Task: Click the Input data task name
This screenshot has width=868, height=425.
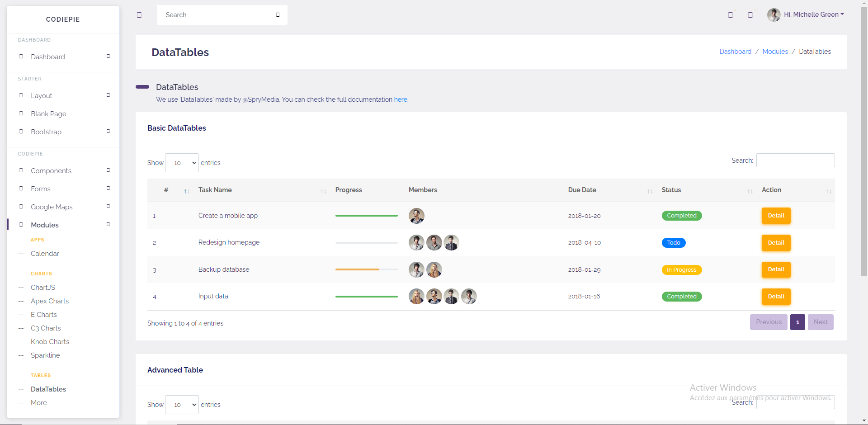Action: [x=213, y=296]
